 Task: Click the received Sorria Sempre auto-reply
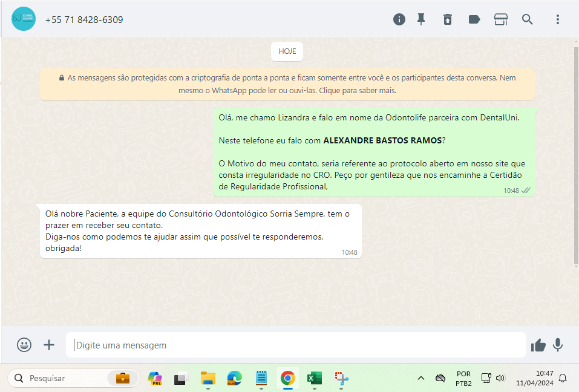pos(200,231)
